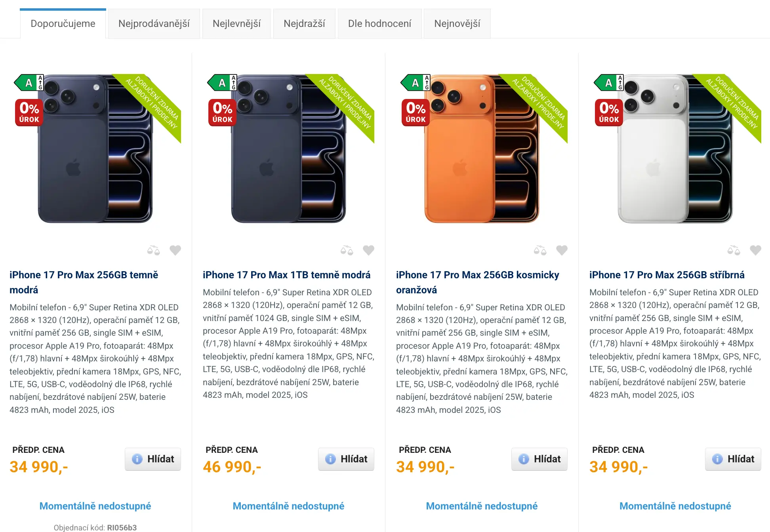Add 1TB iPhone to comparison scales

347,250
